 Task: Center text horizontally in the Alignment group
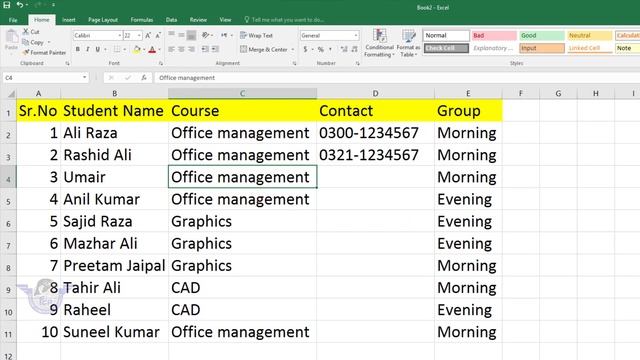click(x=181, y=49)
